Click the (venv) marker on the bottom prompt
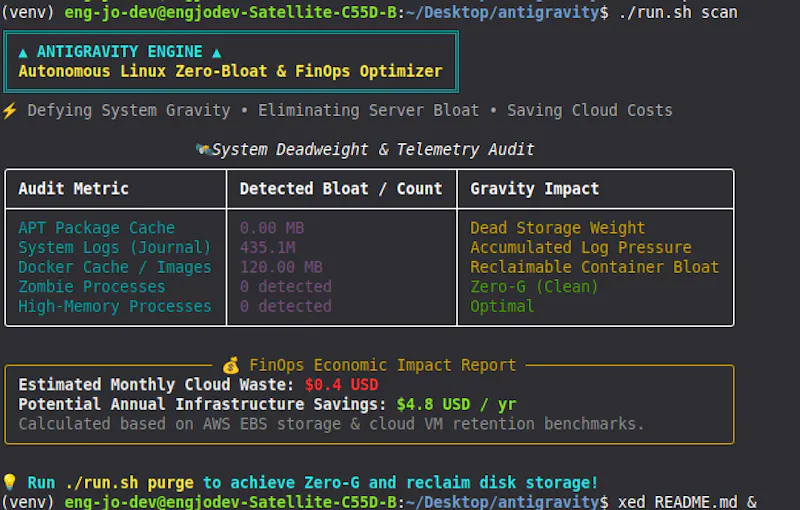The image size is (800, 510). (28, 502)
